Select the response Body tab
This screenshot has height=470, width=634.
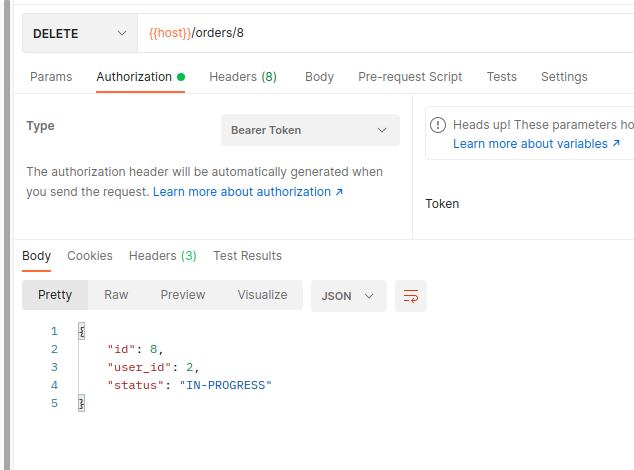point(36,256)
